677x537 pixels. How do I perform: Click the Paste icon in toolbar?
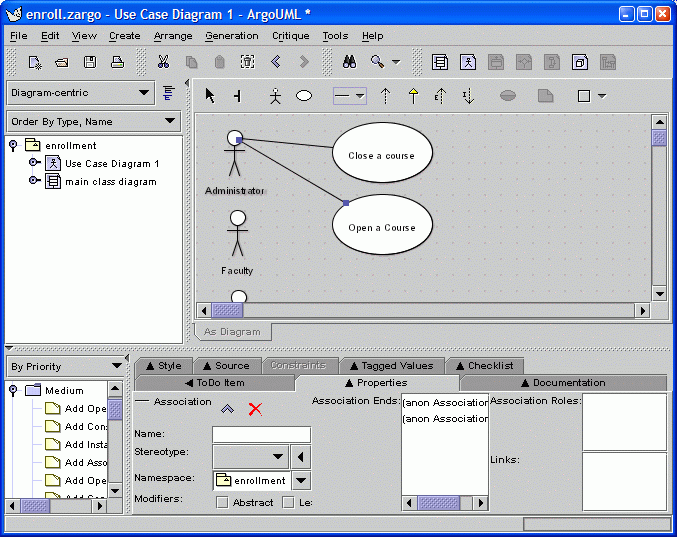point(219,62)
